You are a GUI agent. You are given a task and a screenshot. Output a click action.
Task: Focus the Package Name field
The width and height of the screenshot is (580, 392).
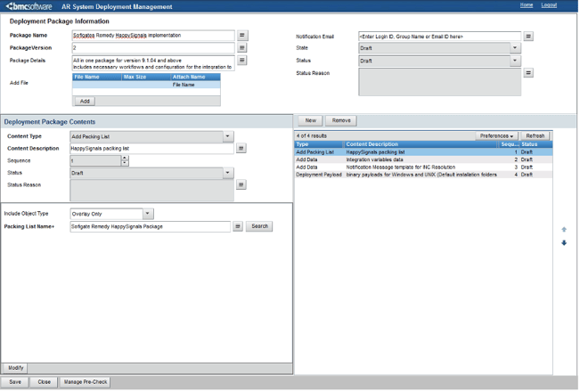153,36
